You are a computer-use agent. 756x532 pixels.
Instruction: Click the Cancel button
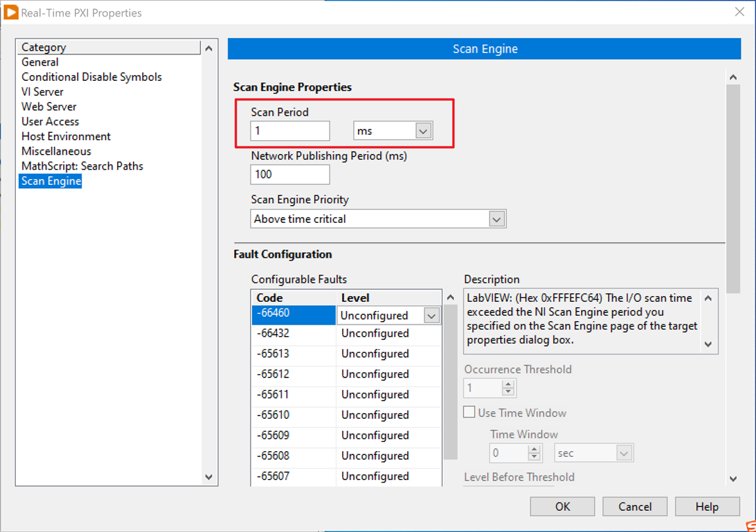click(x=635, y=506)
